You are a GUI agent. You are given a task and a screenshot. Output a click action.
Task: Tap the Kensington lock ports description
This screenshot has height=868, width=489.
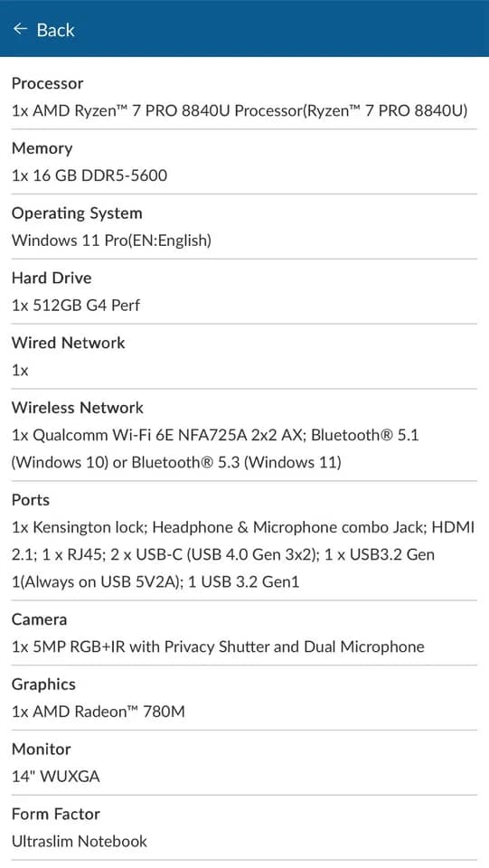[243, 554]
